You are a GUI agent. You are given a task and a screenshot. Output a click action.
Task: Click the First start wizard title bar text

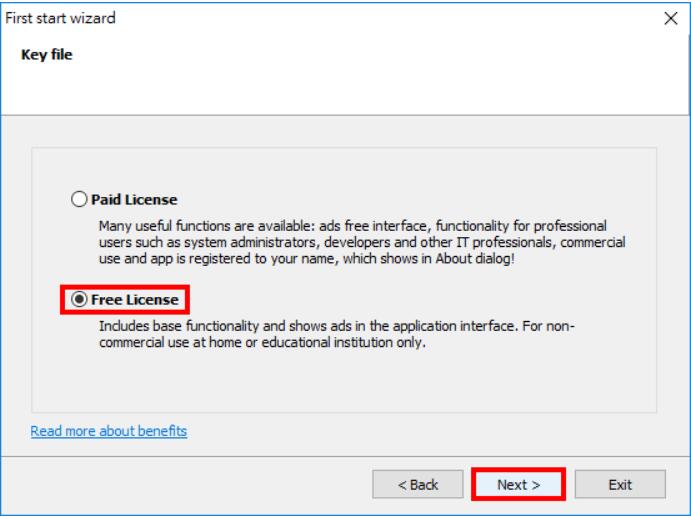60,18
